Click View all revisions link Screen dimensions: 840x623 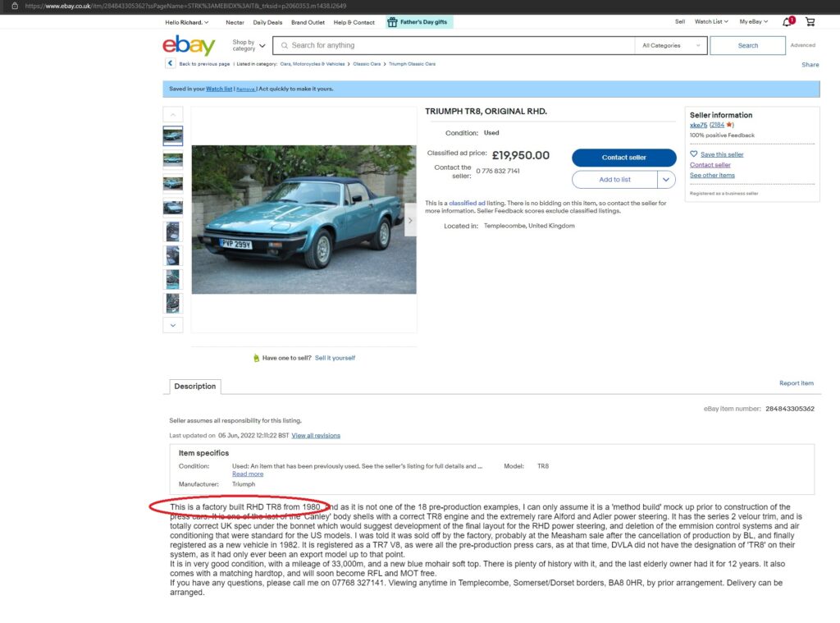(x=316, y=435)
